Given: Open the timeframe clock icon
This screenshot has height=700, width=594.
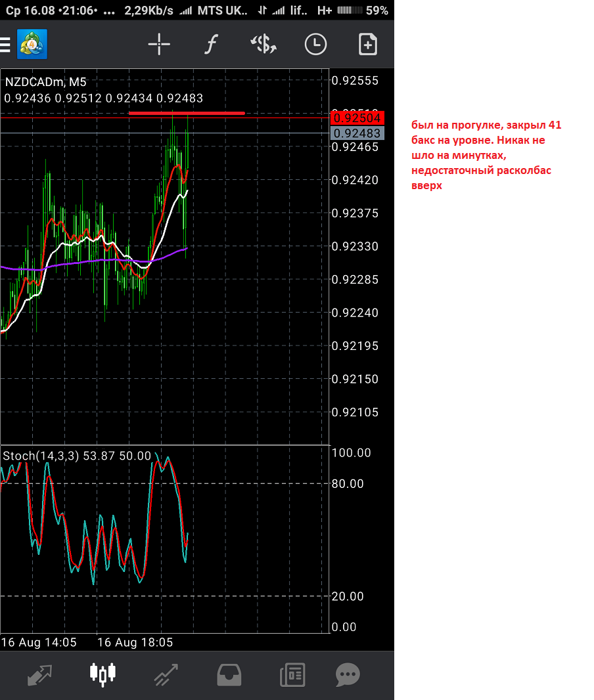Looking at the screenshot, I should coord(316,44).
